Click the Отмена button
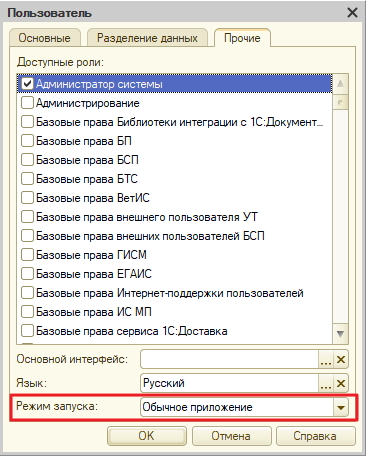 pyautogui.click(x=231, y=436)
